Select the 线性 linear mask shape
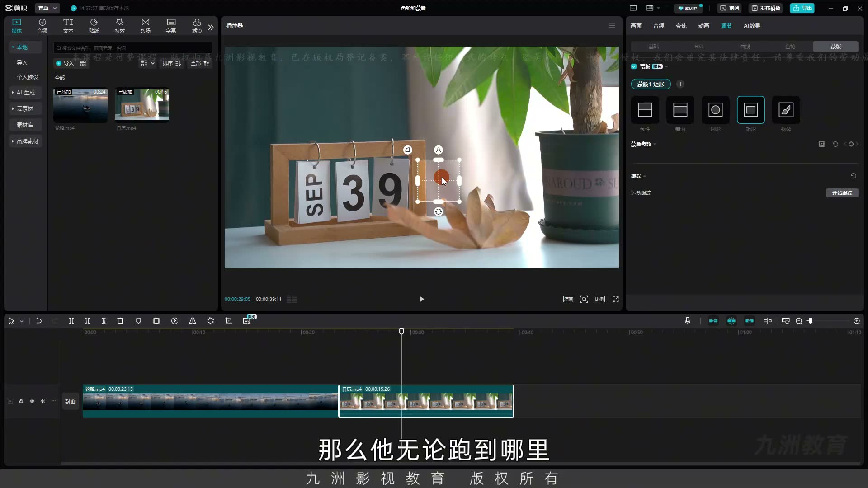Image resolution: width=868 pixels, height=488 pixels. click(x=645, y=110)
